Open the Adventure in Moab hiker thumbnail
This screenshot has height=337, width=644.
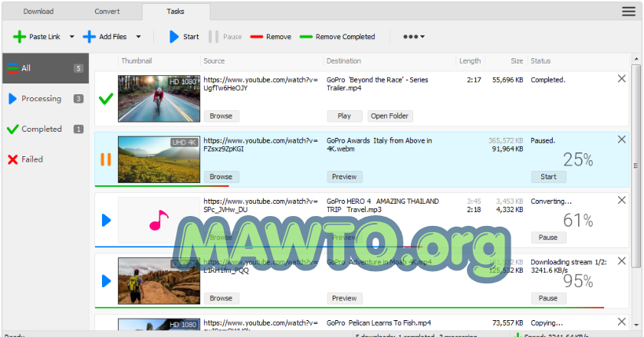pyautogui.click(x=159, y=281)
